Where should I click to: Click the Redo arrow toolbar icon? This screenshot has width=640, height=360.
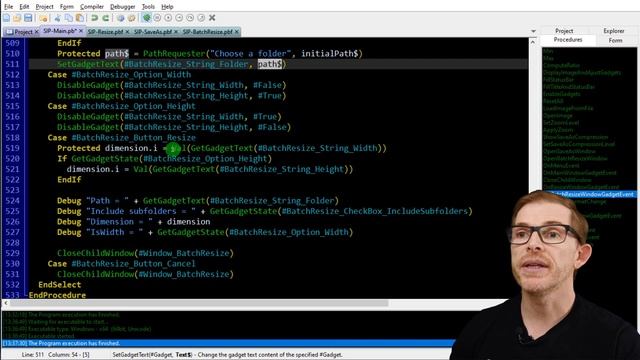click(x=105, y=18)
